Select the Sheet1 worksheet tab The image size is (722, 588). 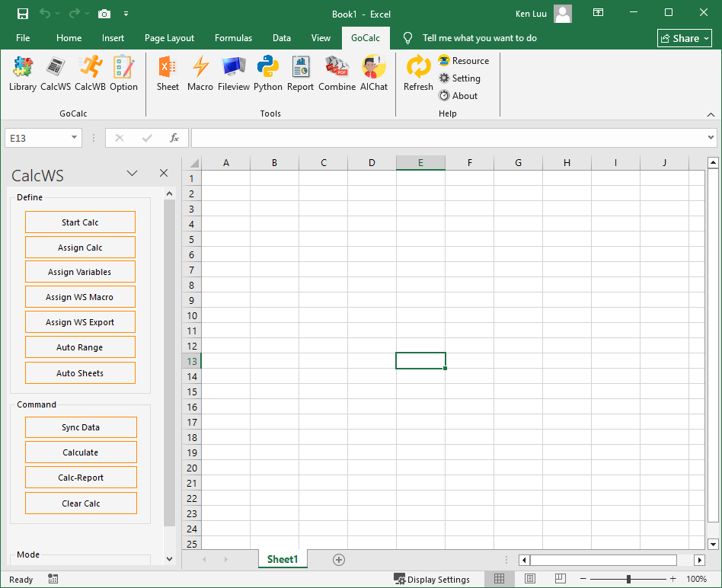pos(283,559)
